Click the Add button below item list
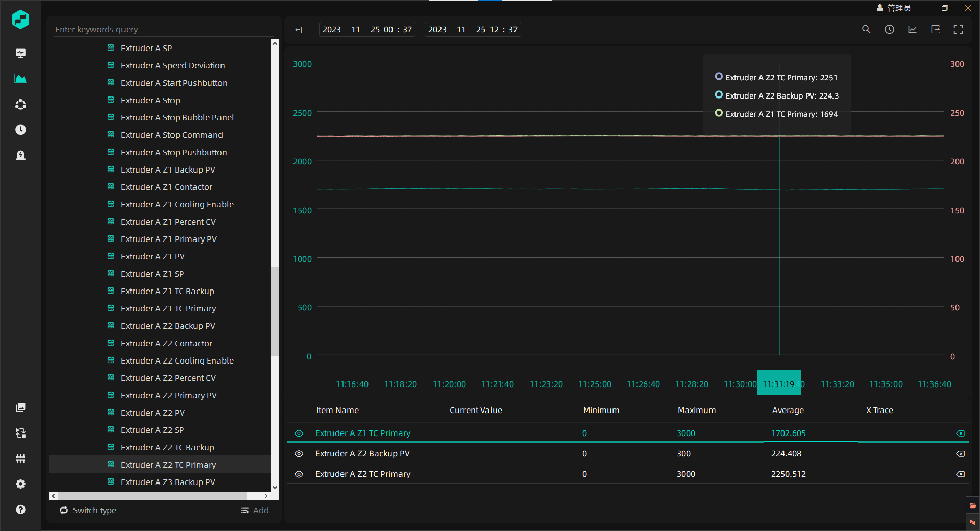Viewport: 980px width, 531px height. pyautogui.click(x=255, y=510)
